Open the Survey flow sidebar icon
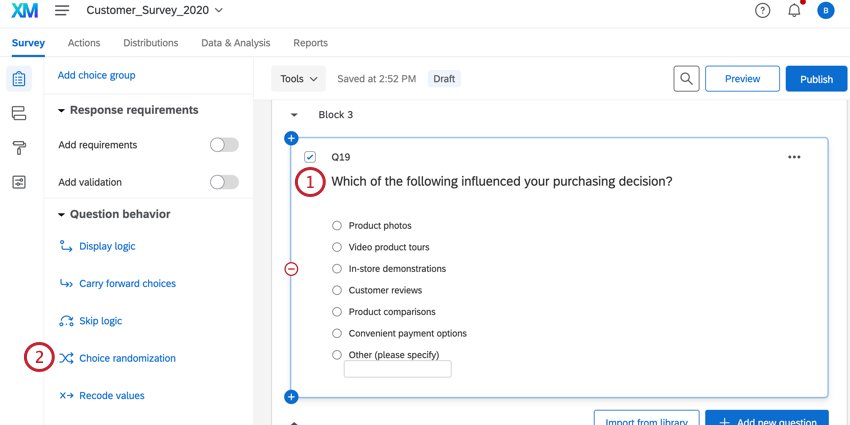Viewport: 850px width, 425px height. pyautogui.click(x=18, y=114)
